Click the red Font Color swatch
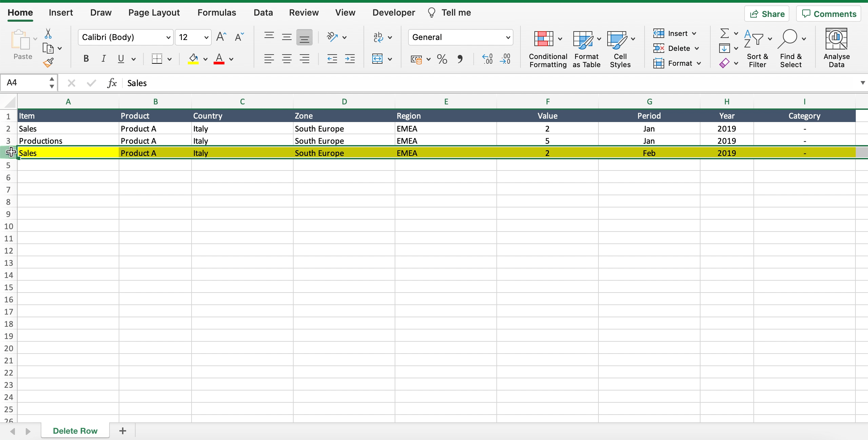Screen dimensions: 868x440 219,63
